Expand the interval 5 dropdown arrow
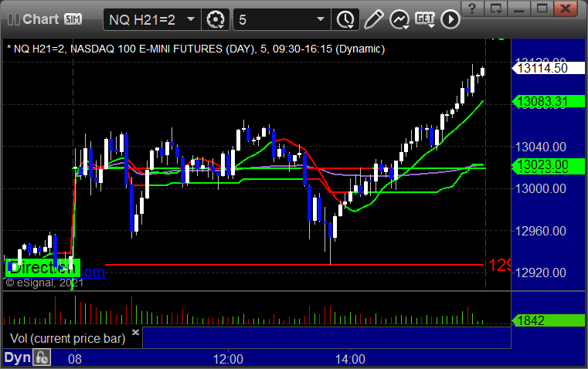 tap(320, 19)
